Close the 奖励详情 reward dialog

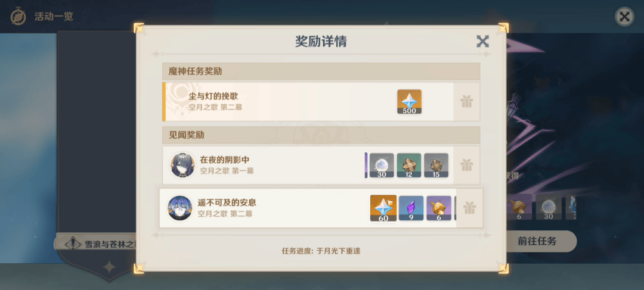pyautogui.click(x=482, y=41)
